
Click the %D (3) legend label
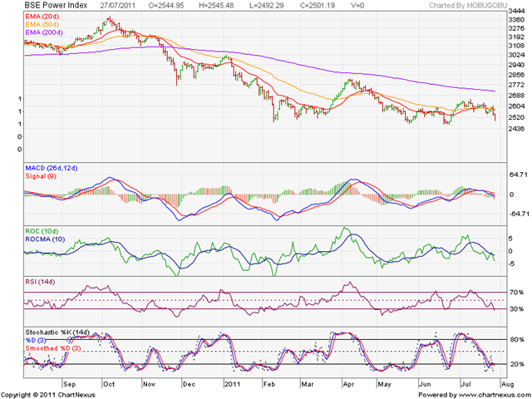(36, 340)
